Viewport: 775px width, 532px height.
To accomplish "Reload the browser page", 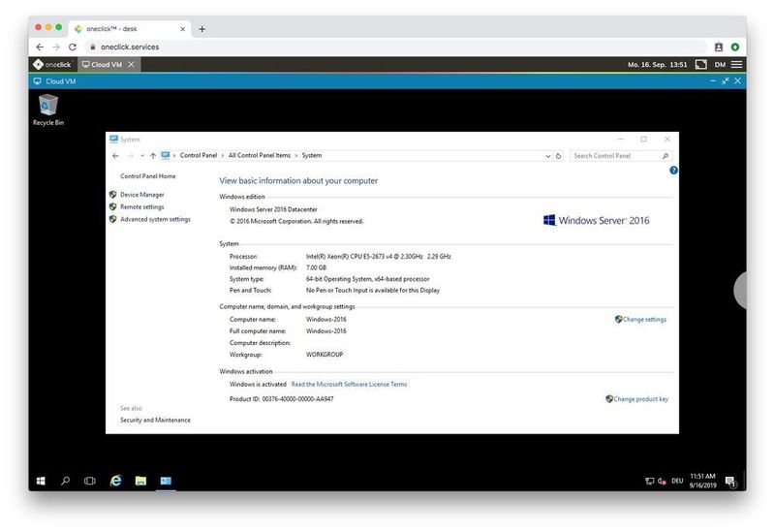I will (72, 47).
